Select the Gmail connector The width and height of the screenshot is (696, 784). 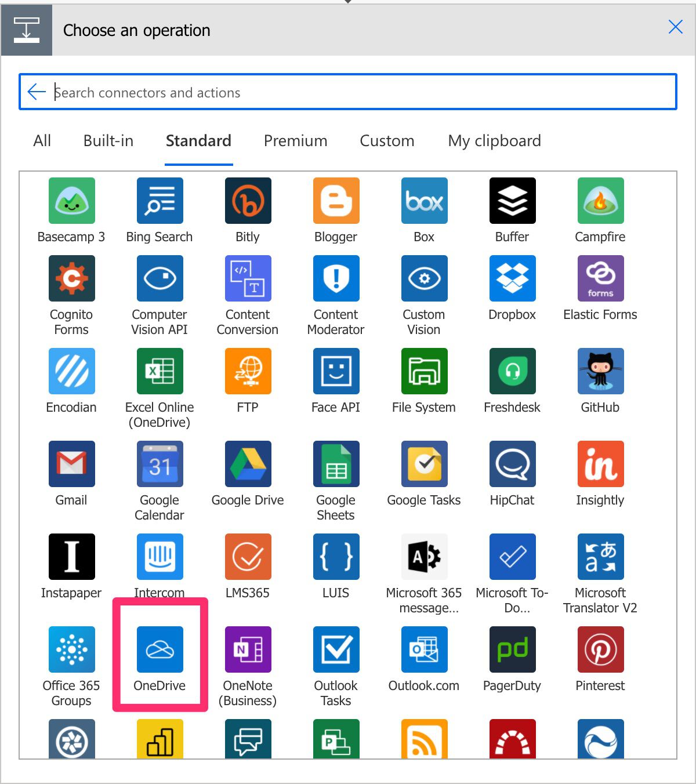[71, 463]
